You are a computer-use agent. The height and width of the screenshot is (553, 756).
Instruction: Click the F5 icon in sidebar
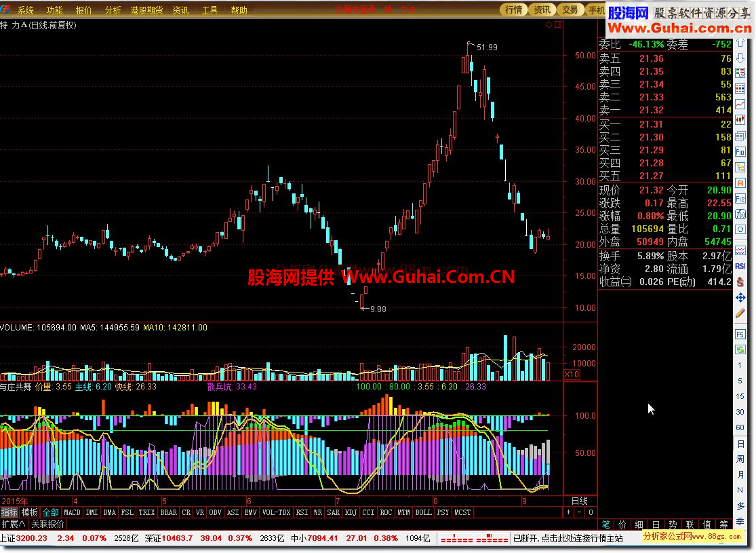point(740,334)
